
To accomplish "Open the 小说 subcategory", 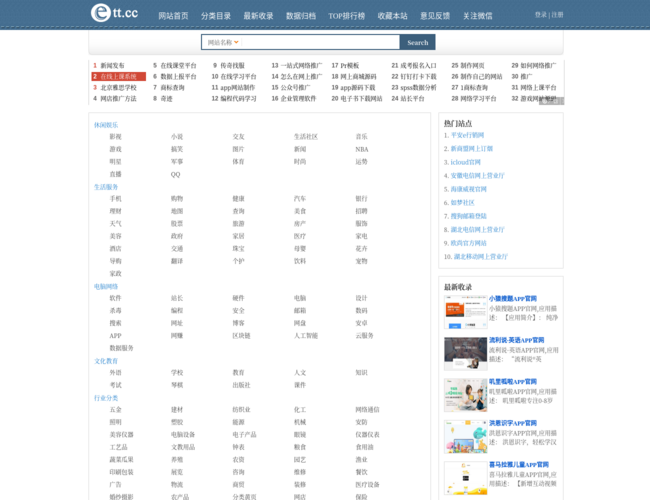I will (177, 136).
